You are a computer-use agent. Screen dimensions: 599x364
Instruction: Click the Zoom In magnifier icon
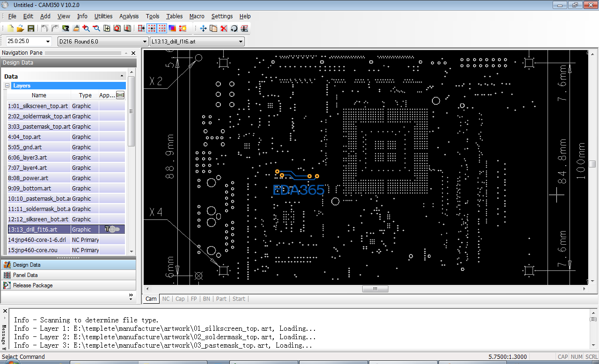pyautogui.click(x=86, y=29)
